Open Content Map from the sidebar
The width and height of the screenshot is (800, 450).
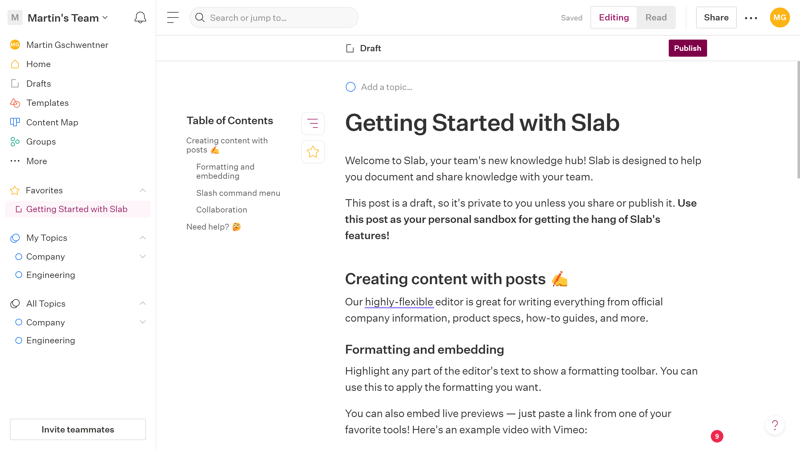(x=51, y=122)
